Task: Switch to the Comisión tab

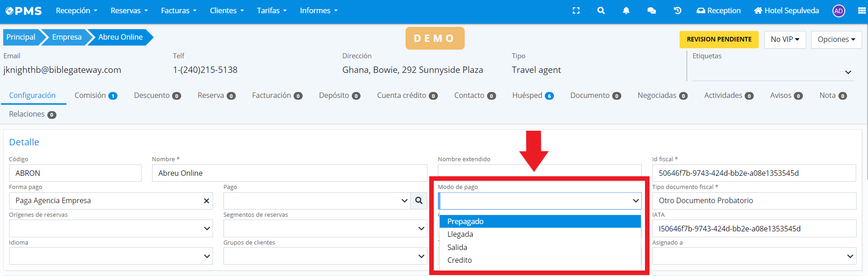Action: (96, 95)
